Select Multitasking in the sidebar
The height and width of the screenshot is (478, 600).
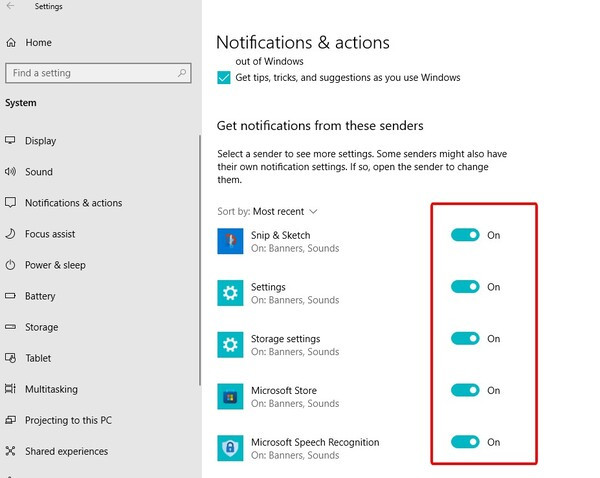point(51,389)
